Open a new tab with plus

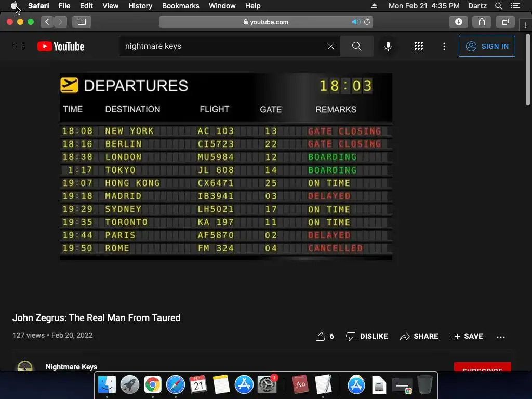(x=525, y=25)
